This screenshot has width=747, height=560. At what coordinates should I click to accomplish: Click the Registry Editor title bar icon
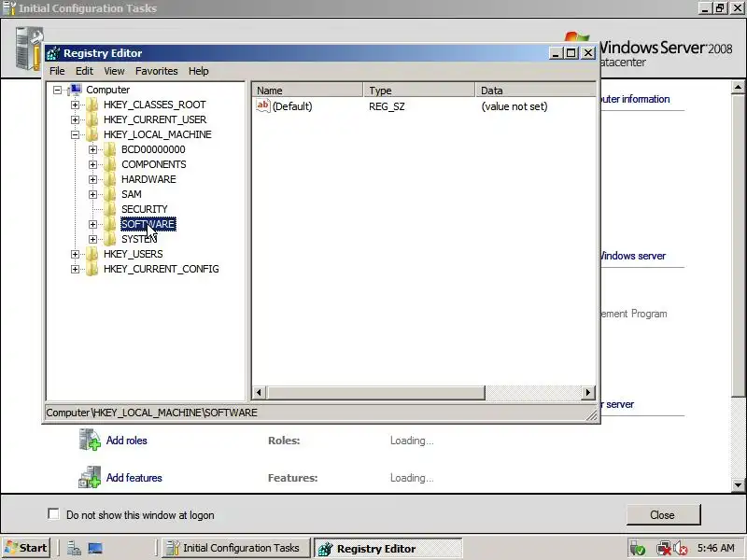53,53
